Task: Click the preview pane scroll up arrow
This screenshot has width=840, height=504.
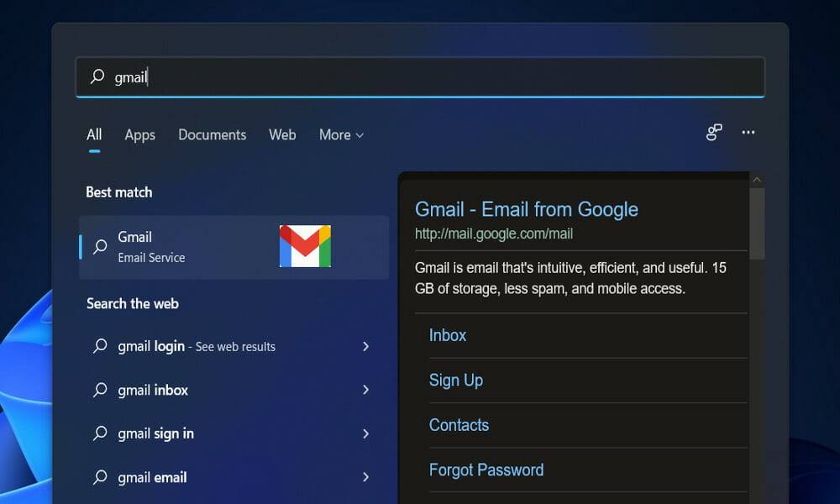Action: click(x=757, y=180)
